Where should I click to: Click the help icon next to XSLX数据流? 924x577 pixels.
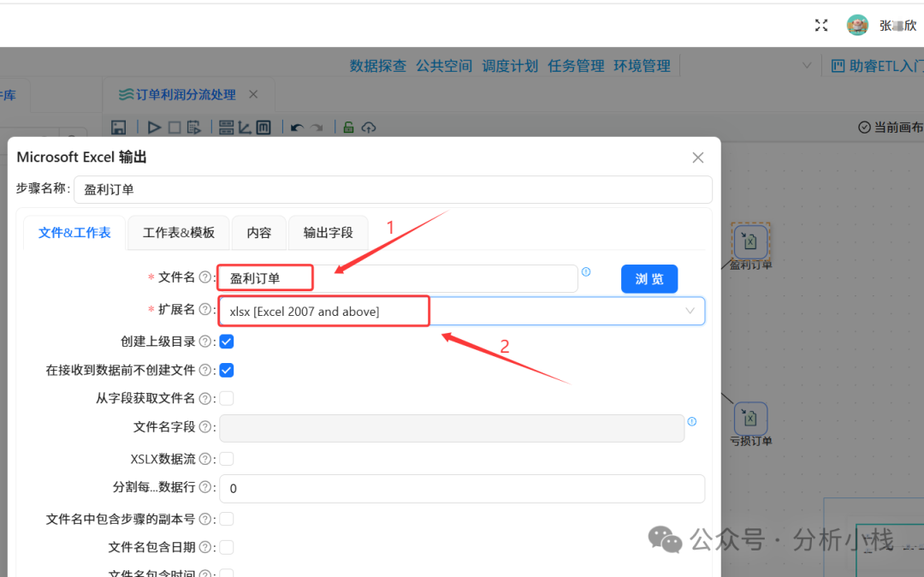(x=205, y=459)
